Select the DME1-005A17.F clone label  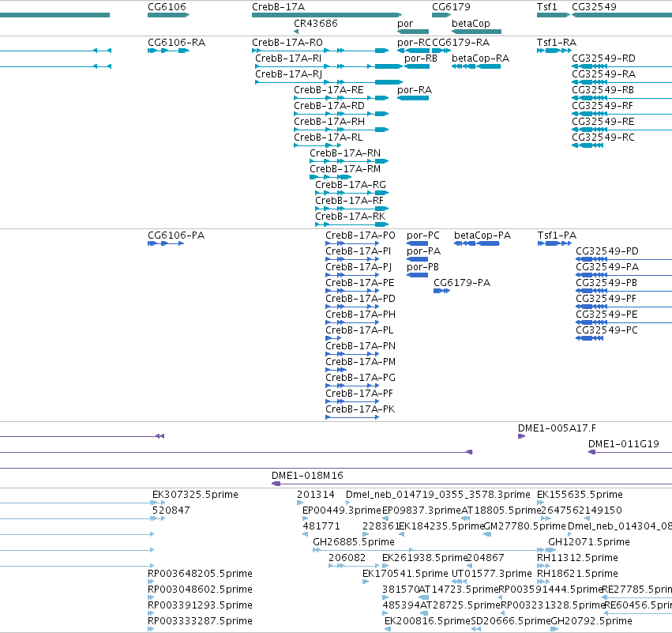click(557, 428)
